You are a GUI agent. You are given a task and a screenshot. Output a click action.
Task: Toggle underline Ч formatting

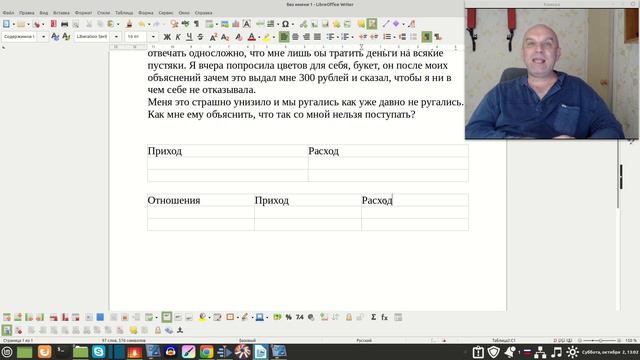(189, 37)
